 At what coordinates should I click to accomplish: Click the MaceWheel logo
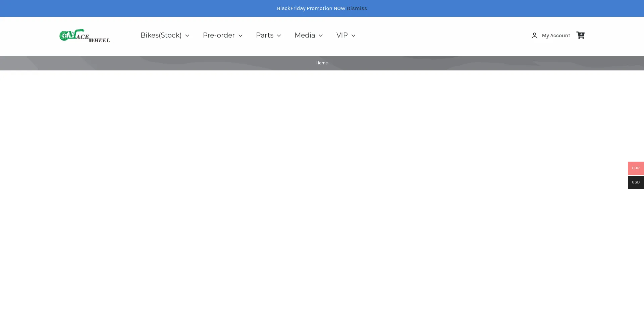[86, 35]
